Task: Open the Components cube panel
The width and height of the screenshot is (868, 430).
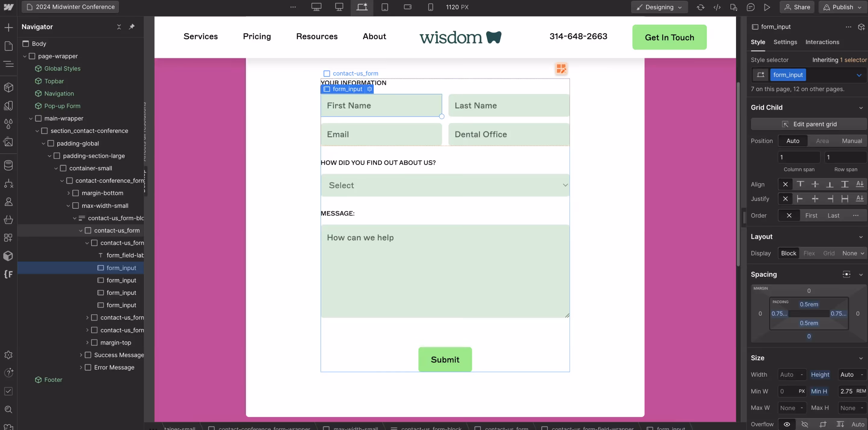Action: (x=8, y=88)
